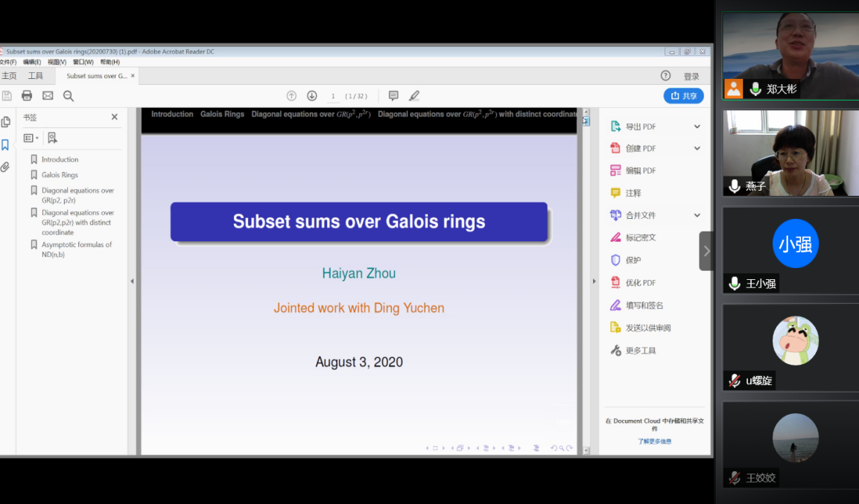Viewport: 859px width, 504px height.
Task: Open the attachments paperclip panel
Action: click(6, 168)
